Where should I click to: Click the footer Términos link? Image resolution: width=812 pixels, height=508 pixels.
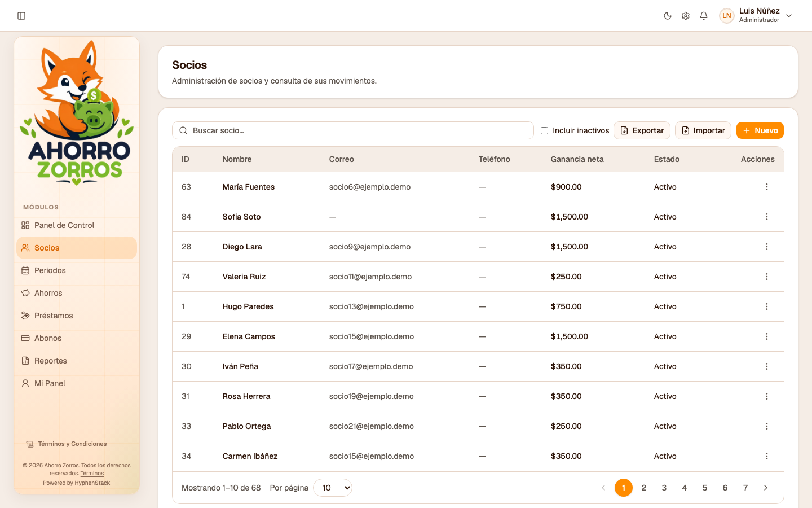[x=92, y=474]
